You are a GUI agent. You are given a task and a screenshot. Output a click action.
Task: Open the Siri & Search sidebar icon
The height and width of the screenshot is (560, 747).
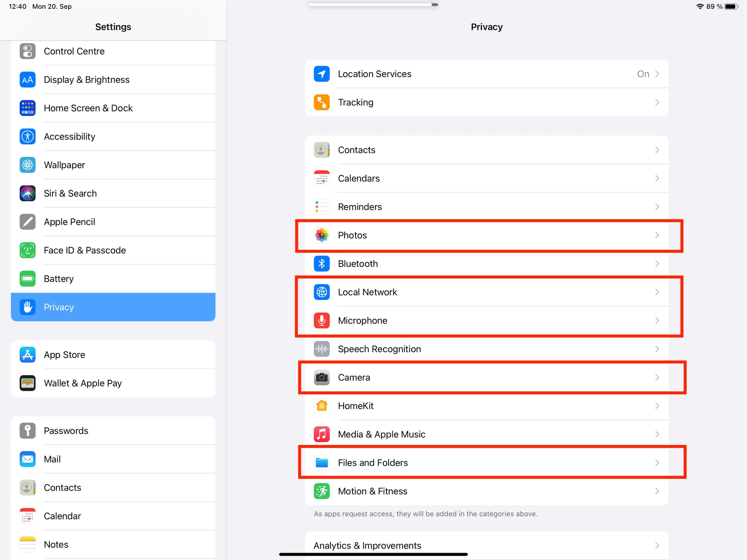pos(28,193)
